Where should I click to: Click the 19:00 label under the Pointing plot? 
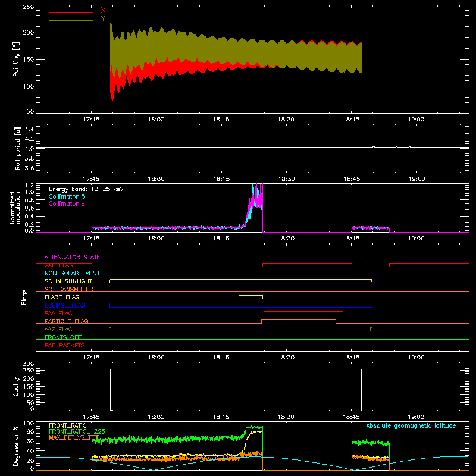click(416, 120)
